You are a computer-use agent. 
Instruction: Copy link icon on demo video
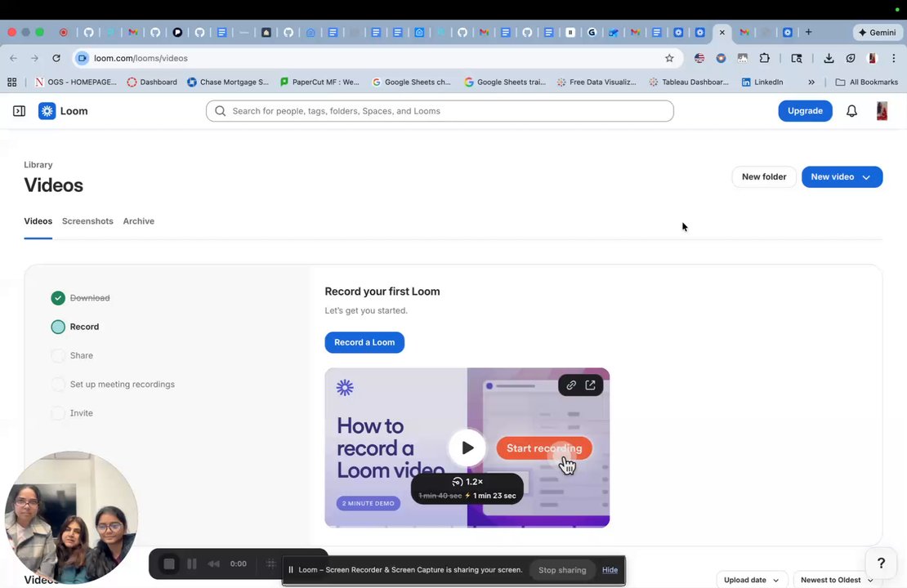coord(571,385)
